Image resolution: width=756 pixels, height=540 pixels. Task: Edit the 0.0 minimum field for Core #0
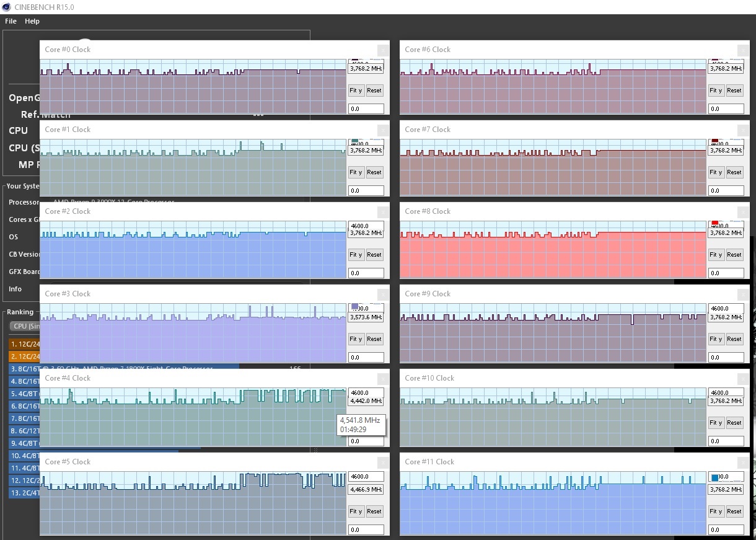pos(366,108)
